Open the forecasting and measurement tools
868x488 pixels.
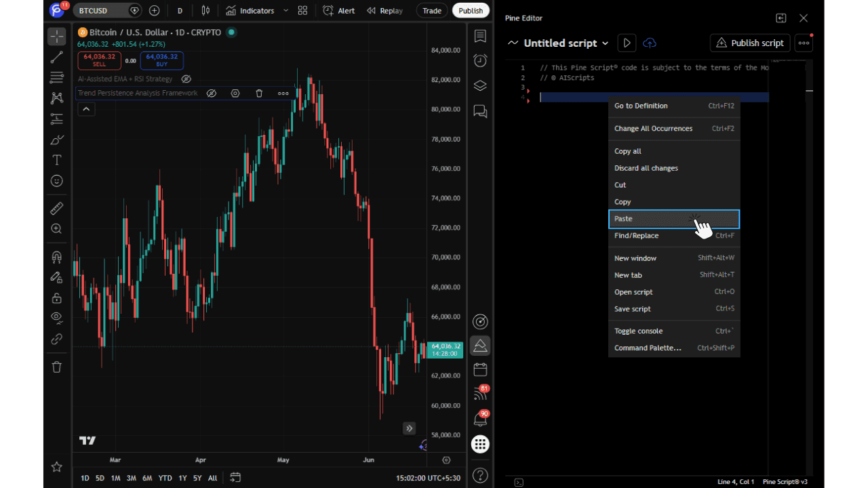57,119
